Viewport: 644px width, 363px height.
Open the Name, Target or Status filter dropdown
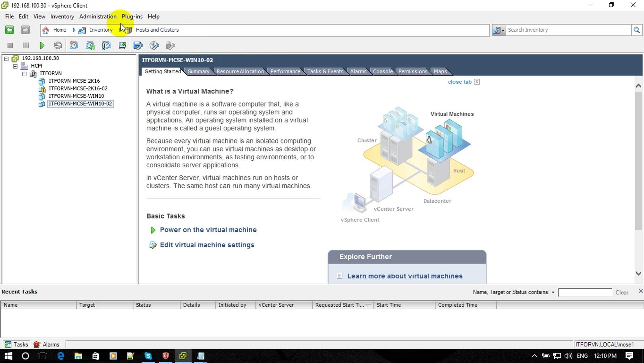tap(553, 292)
